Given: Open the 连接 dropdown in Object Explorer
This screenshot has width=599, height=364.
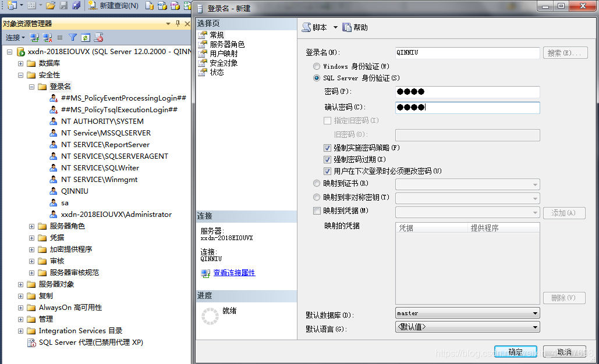Looking at the screenshot, I should [15, 37].
